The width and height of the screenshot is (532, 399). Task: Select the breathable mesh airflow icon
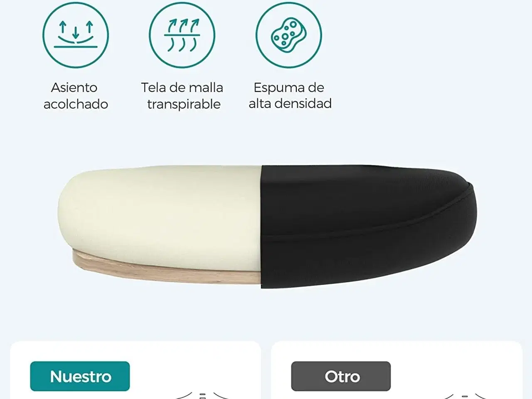click(x=182, y=35)
